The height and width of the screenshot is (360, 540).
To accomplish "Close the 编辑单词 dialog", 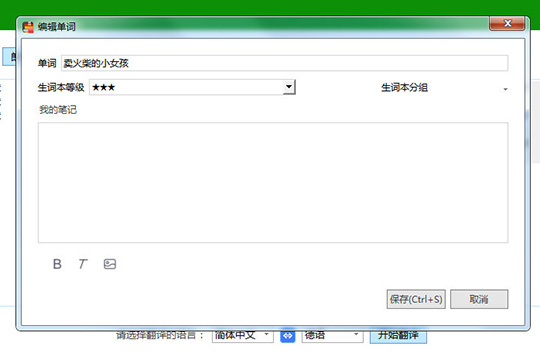I will pyautogui.click(x=507, y=23).
